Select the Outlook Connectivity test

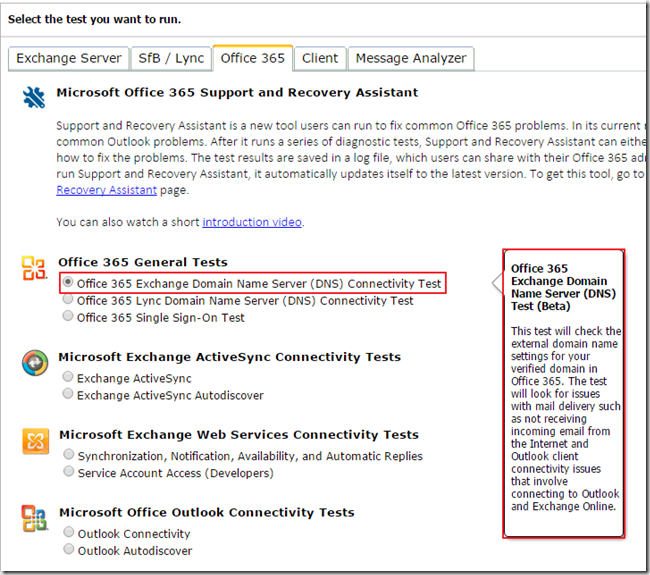68,534
